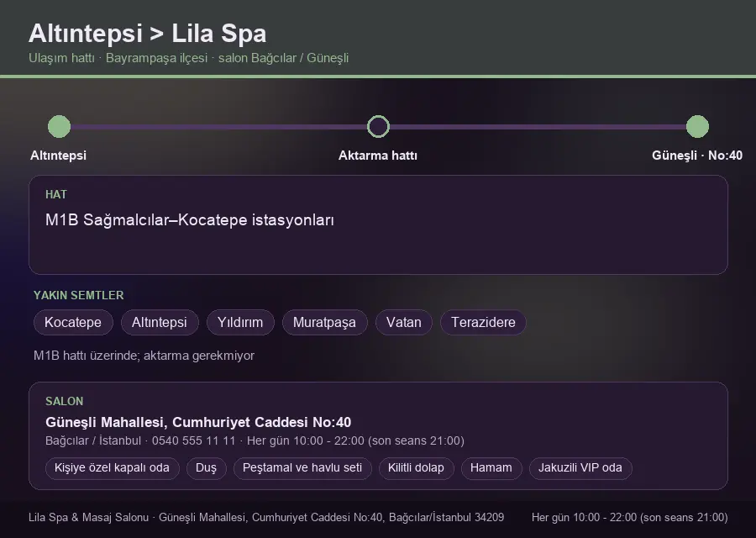Select the Muratpaşa neighborhood chip
The width and height of the screenshot is (756, 538).
click(x=324, y=322)
